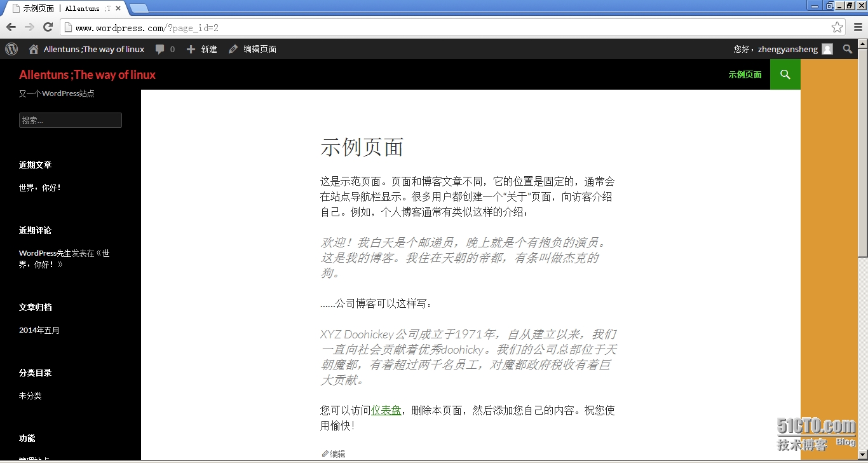Viewport: 868px width, 463px height.
Task: Close the 示例页面 browser tab
Action: [118, 8]
